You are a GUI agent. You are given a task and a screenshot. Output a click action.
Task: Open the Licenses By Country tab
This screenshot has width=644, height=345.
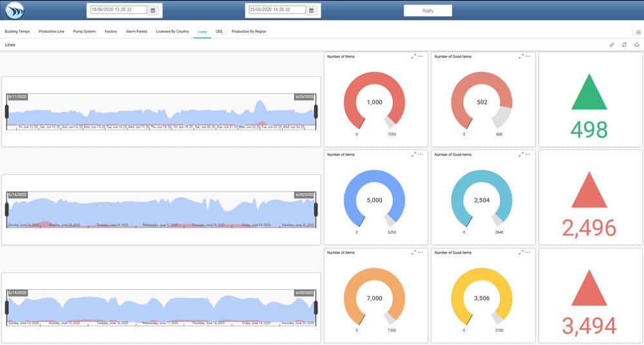click(173, 31)
